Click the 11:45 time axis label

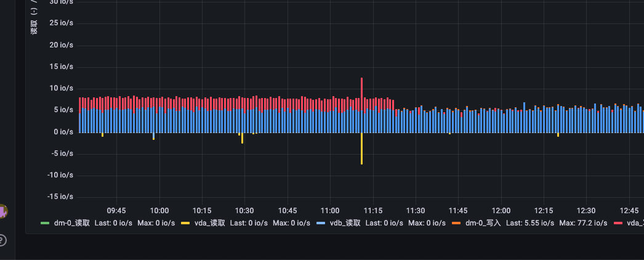(x=458, y=211)
